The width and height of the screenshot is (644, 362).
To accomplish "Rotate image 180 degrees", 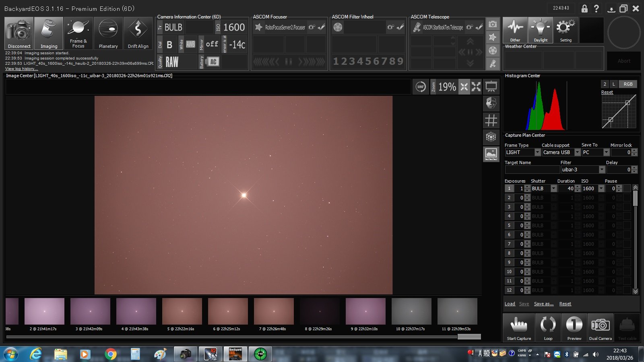I will click(x=421, y=86).
